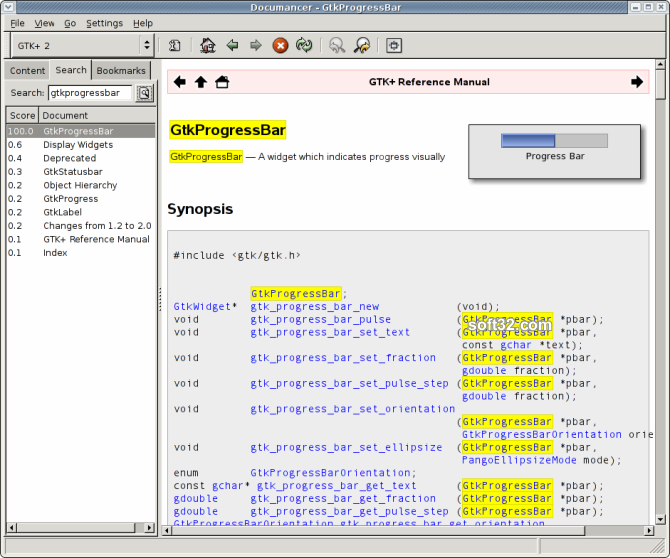Open the Settings menu

pos(104,23)
